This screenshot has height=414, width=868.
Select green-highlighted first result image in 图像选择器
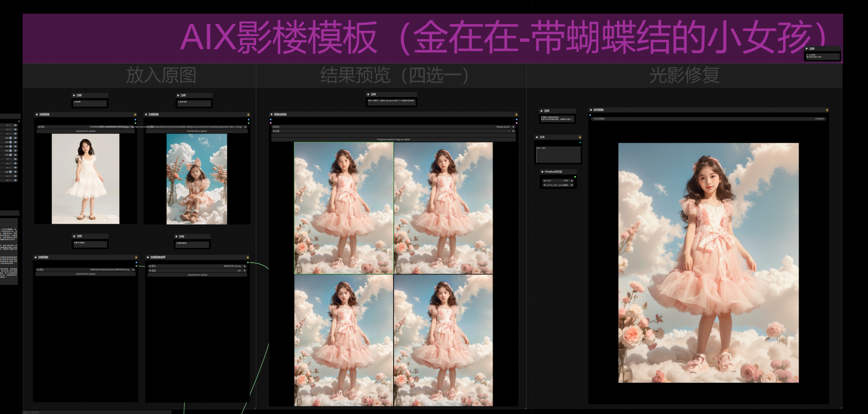[343, 208]
